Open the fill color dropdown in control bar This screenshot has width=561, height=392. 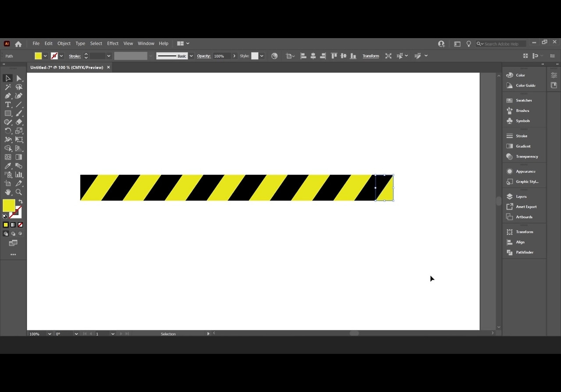pos(45,56)
